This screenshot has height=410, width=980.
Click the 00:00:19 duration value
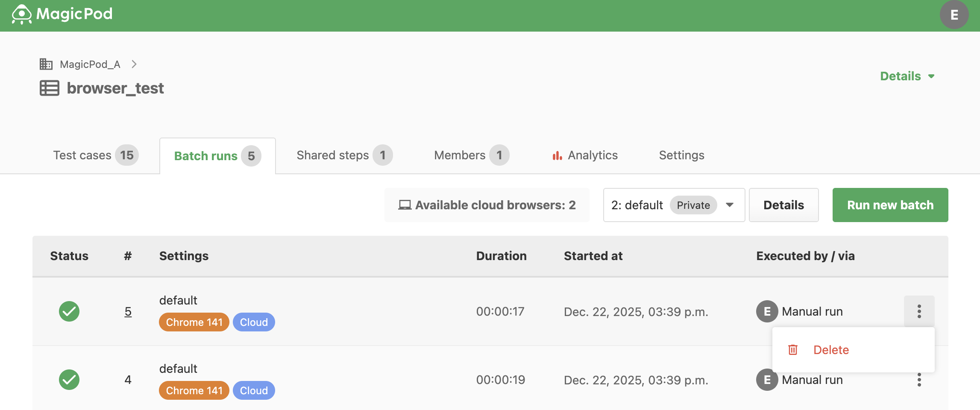501,380
